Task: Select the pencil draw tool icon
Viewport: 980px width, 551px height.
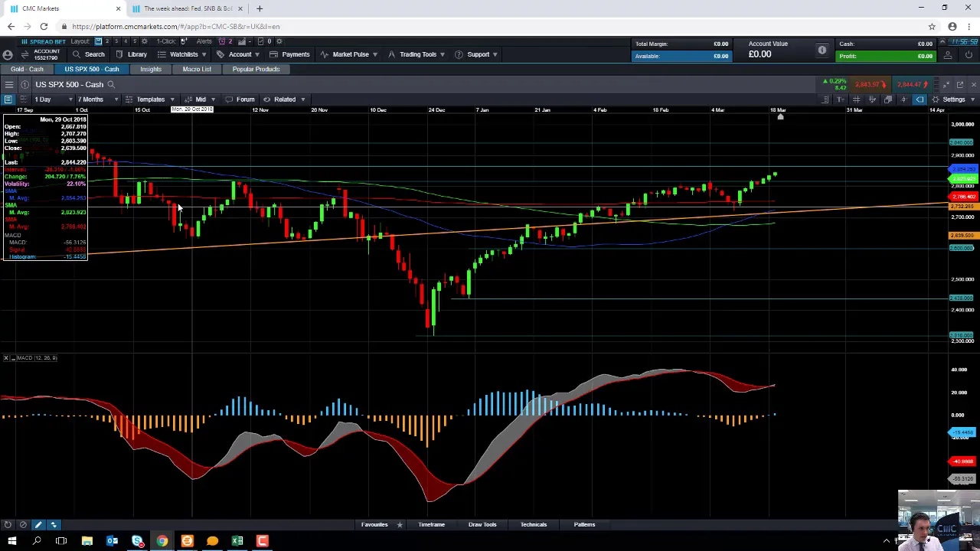Action: click(x=38, y=524)
